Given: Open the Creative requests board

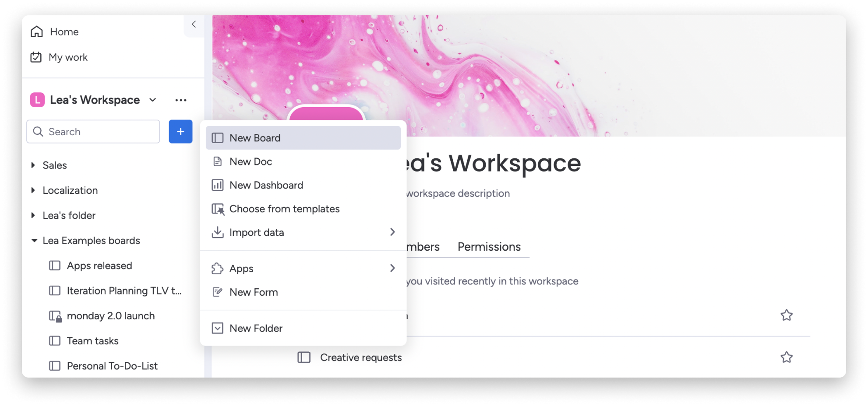Looking at the screenshot, I should tap(361, 357).
